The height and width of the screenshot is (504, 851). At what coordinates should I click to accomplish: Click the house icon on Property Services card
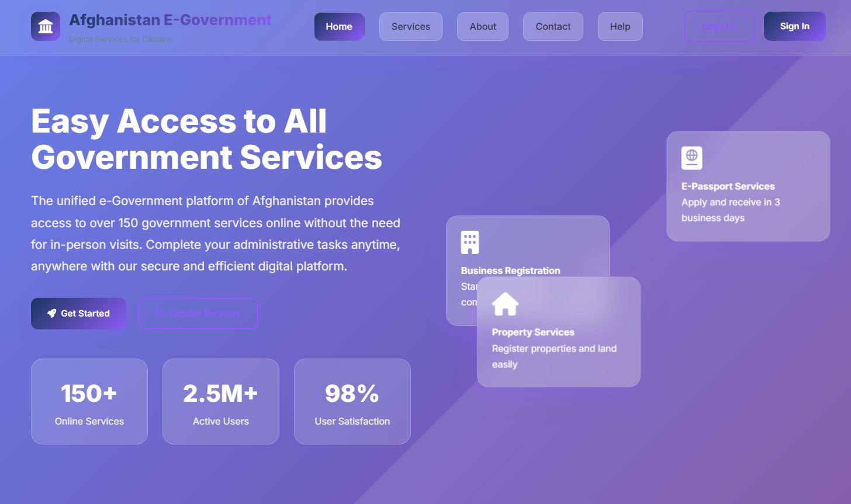tap(505, 303)
